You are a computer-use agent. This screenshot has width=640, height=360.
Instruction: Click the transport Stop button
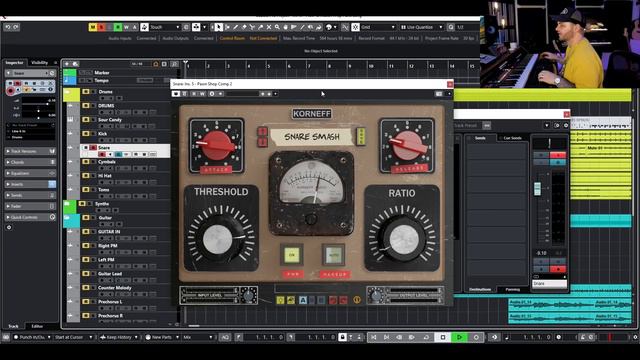pos(443,337)
